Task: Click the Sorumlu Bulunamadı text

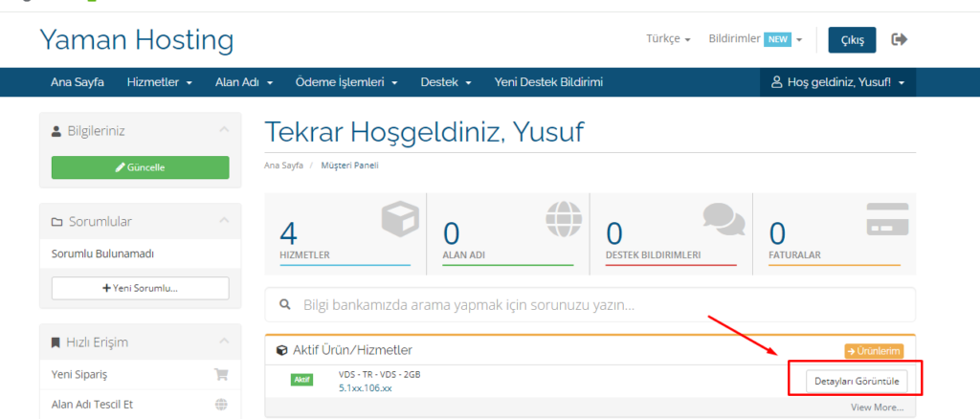Action: 102,254
